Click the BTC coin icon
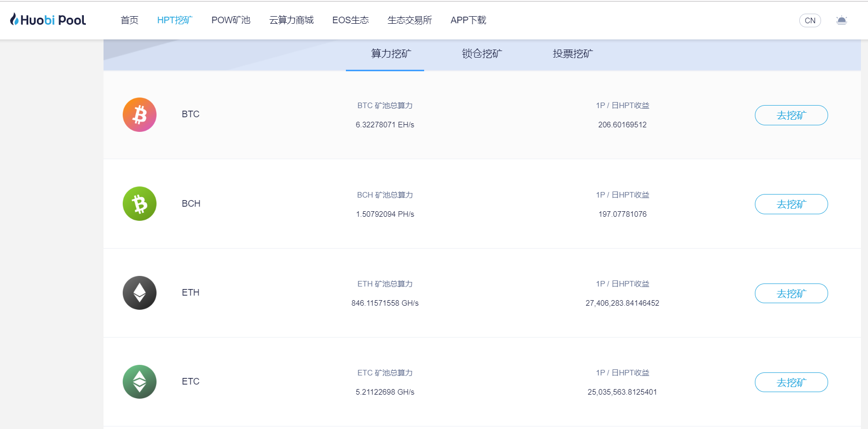The height and width of the screenshot is (429, 868). pyautogui.click(x=139, y=115)
